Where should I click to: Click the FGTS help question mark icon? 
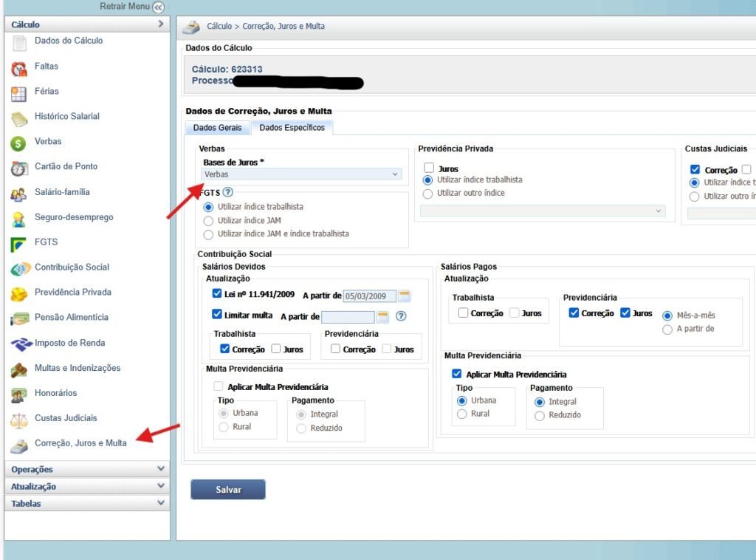228,193
